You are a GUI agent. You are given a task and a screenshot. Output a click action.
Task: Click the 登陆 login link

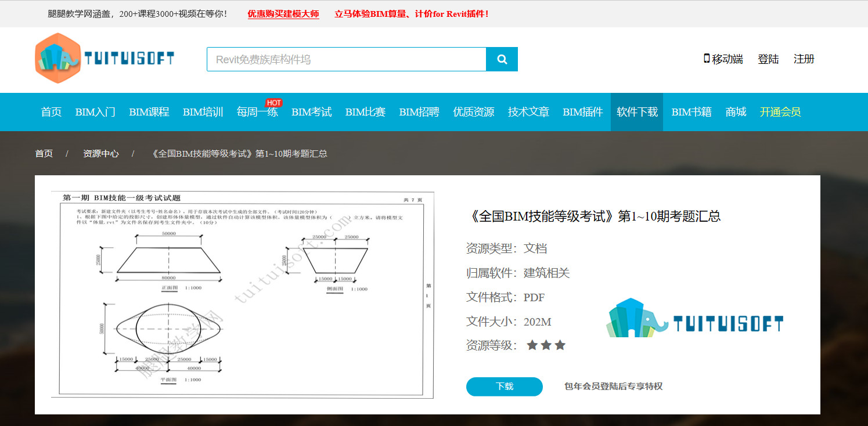[x=768, y=59]
